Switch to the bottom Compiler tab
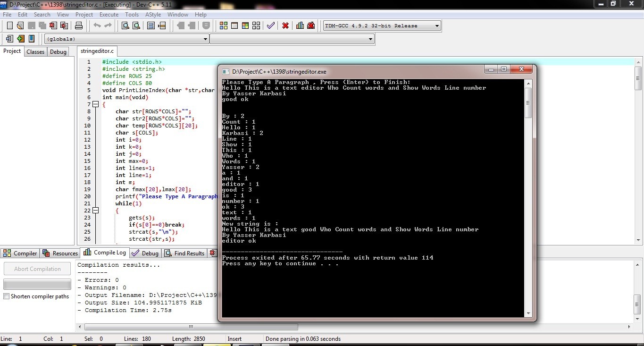 21,253
